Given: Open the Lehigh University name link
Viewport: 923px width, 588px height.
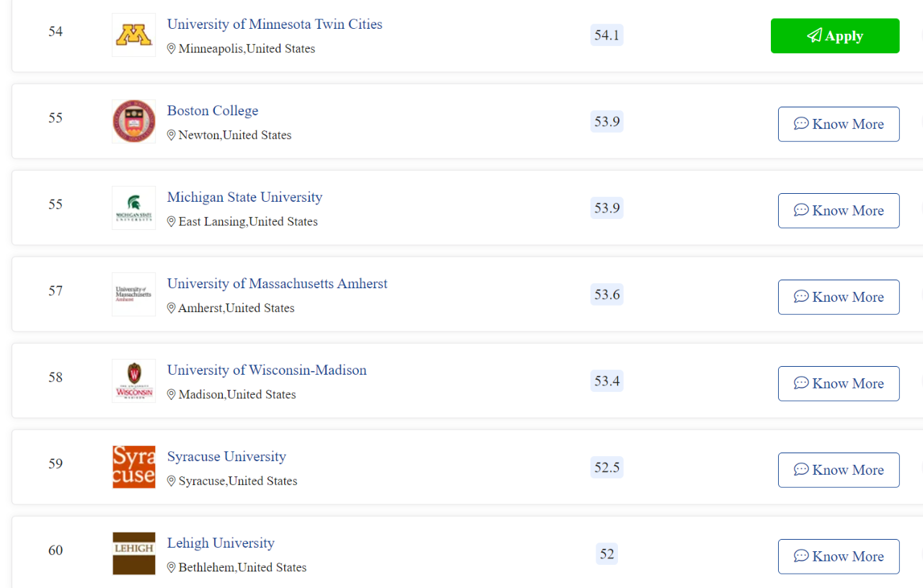Looking at the screenshot, I should [221, 543].
